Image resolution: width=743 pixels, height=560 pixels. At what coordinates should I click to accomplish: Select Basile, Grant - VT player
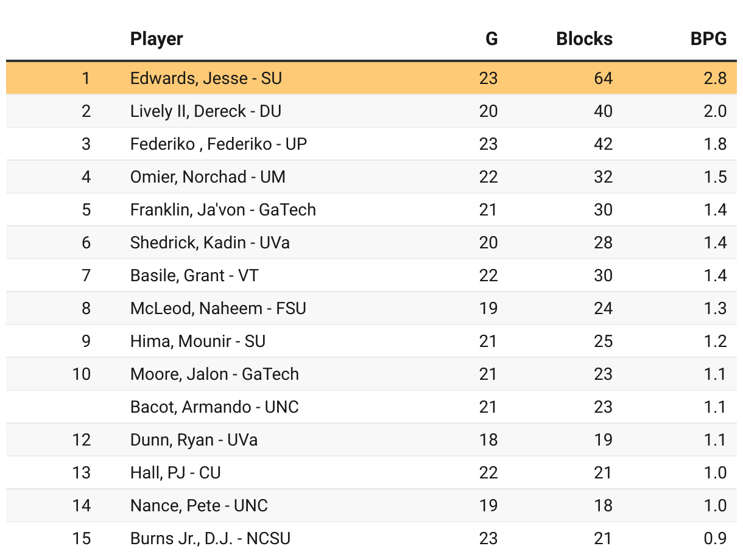coord(194,276)
